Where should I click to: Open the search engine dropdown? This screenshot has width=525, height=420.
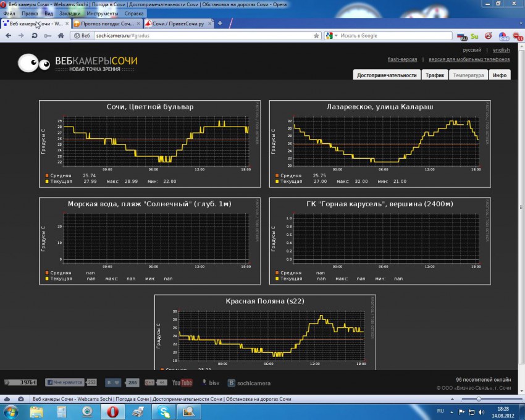tap(331, 36)
